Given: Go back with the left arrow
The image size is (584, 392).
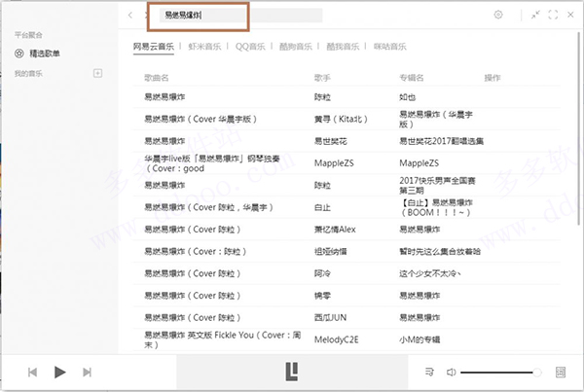Looking at the screenshot, I should pos(130,15).
